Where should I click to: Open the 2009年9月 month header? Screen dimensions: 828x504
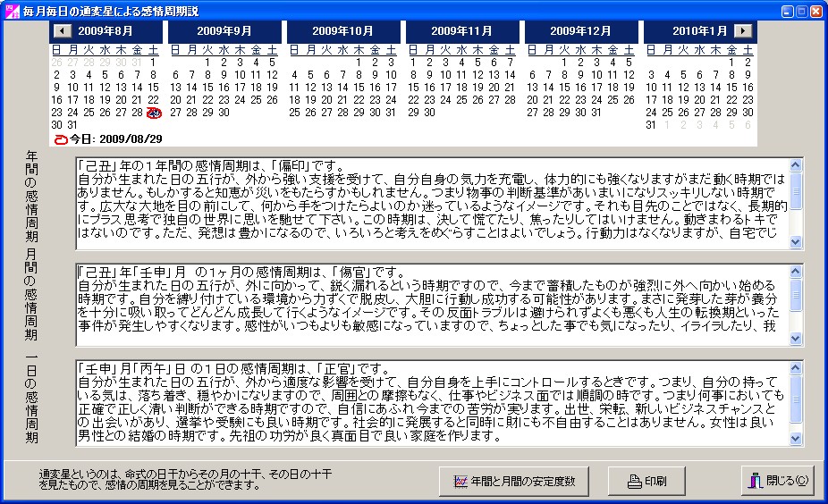coord(224,31)
